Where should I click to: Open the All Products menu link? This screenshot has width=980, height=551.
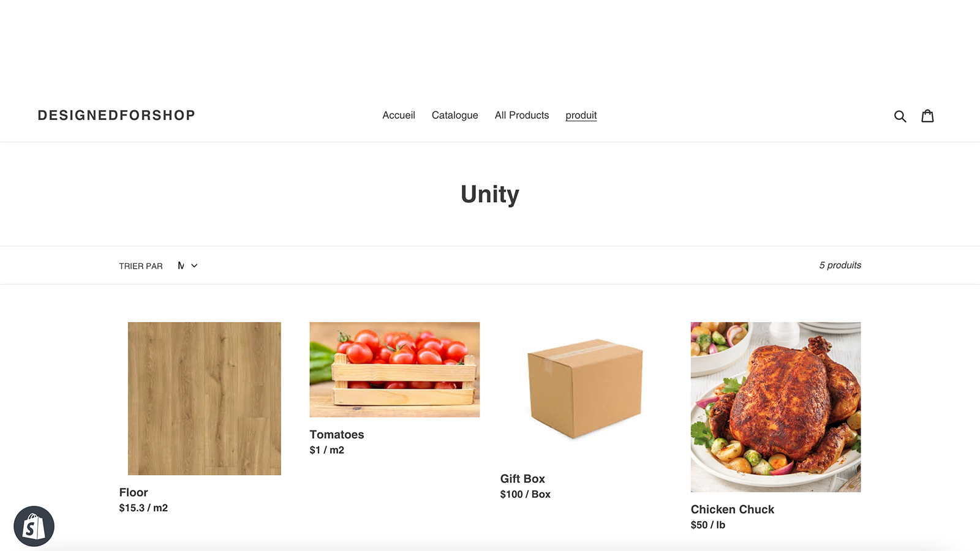[522, 115]
